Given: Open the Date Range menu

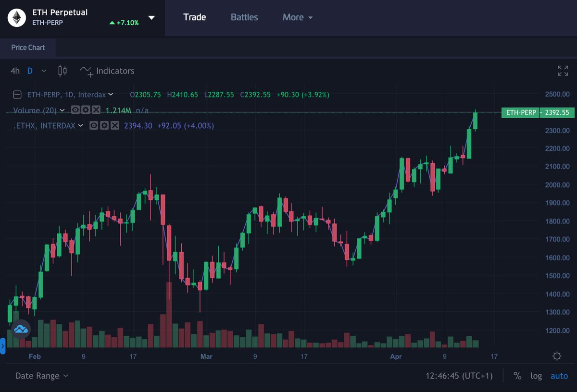Looking at the screenshot, I should click(x=42, y=376).
